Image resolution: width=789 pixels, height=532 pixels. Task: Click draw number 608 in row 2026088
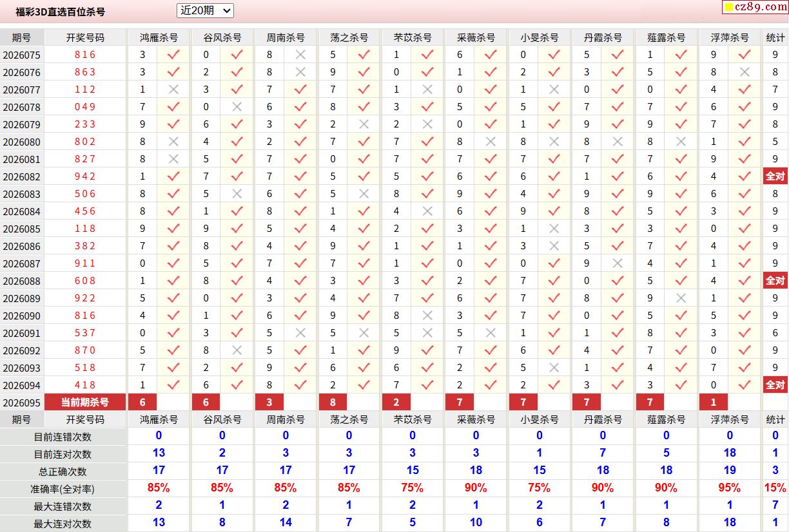pyautogui.click(x=85, y=281)
